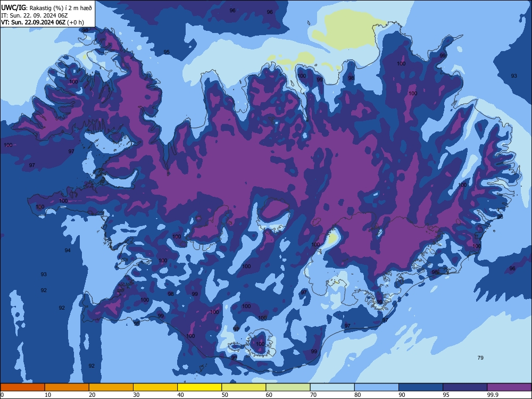Click the 'VT: Sun. 22.09.2024 06Z (+0 h)' line
Viewport: 532px width, 399px height.
43,22
